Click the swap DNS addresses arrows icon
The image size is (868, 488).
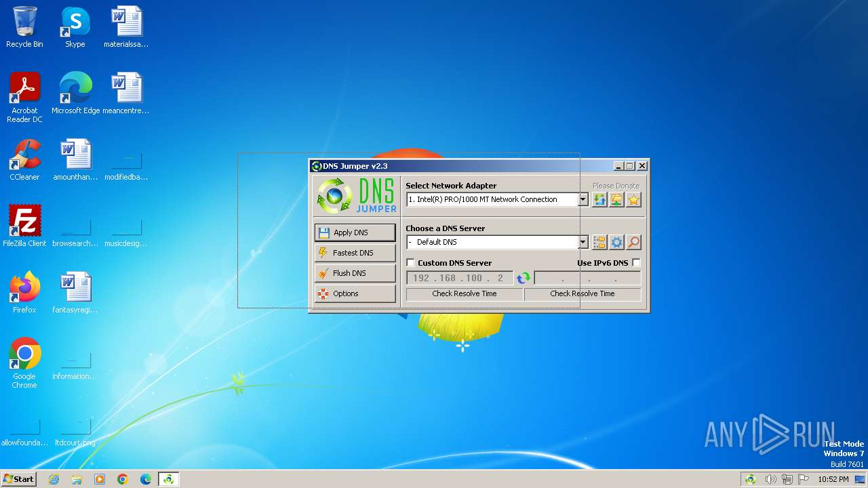tap(524, 278)
